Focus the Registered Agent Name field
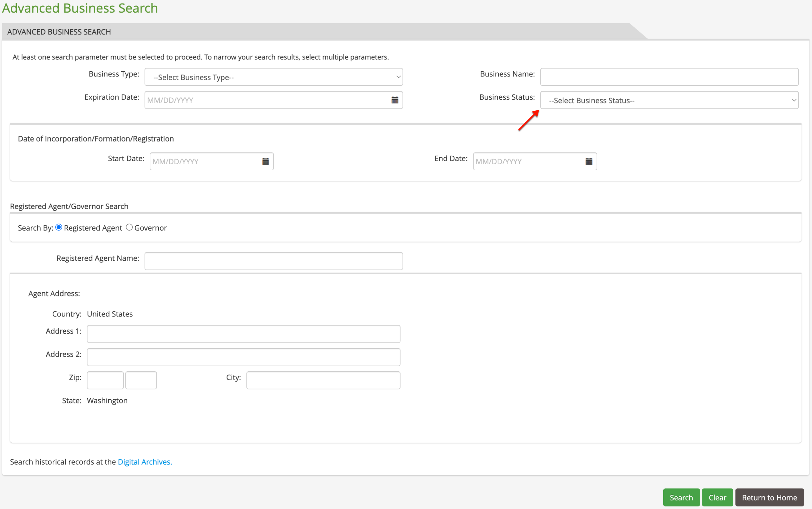Viewport: 812px width, 509px height. (274, 261)
